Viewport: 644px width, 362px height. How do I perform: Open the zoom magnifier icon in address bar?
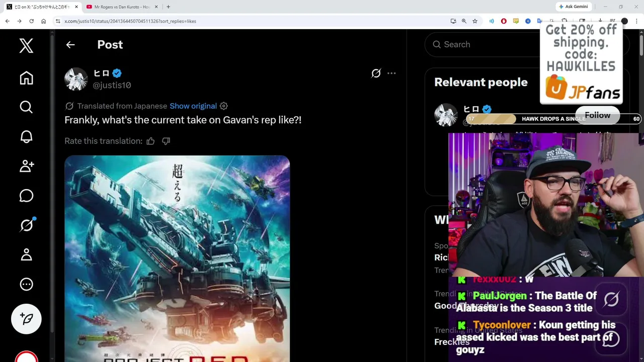pyautogui.click(x=464, y=21)
